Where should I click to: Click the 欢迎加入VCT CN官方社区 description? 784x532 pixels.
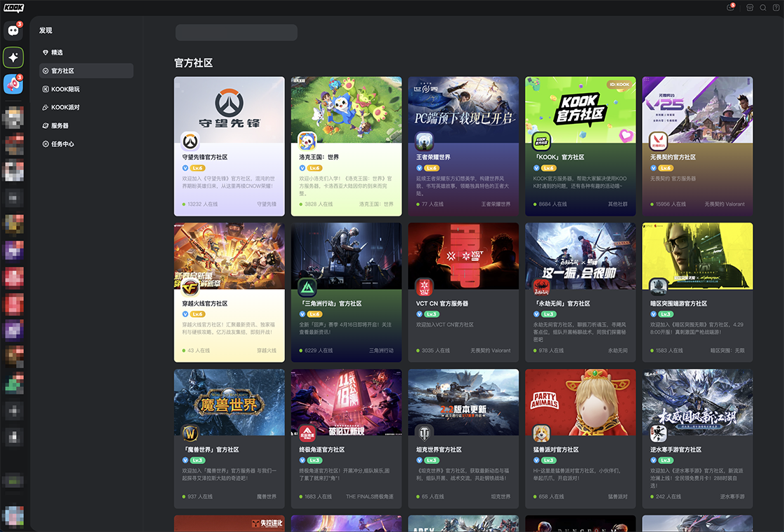[x=444, y=325]
